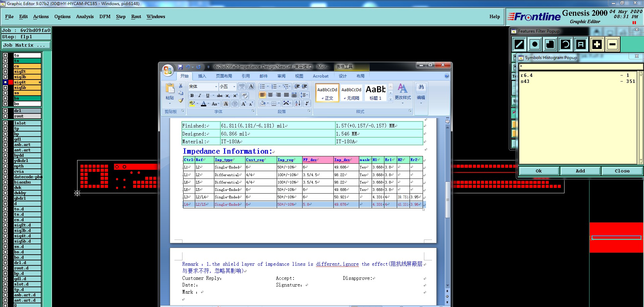Click Add in Symbols Histogram Popup
This screenshot has height=307, width=644.
tap(581, 171)
